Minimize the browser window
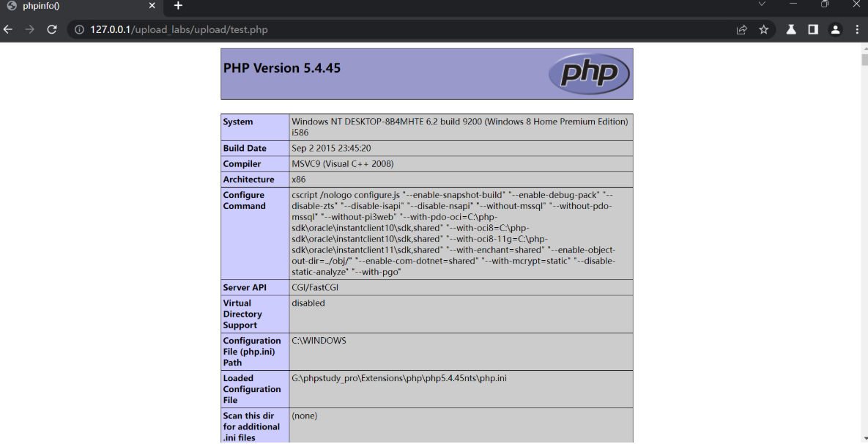Screen dimensions: 868x444 click(x=793, y=4)
